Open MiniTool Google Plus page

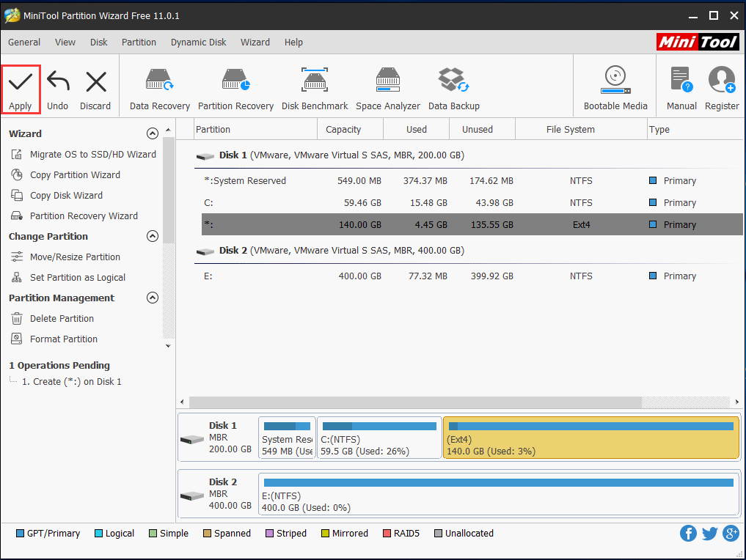(x=731, y=534)
